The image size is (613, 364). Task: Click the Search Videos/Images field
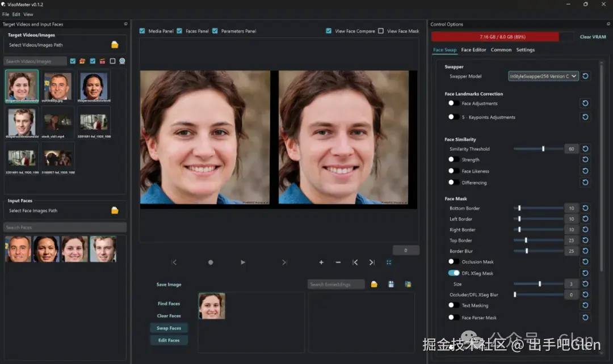tap(35, 61)
